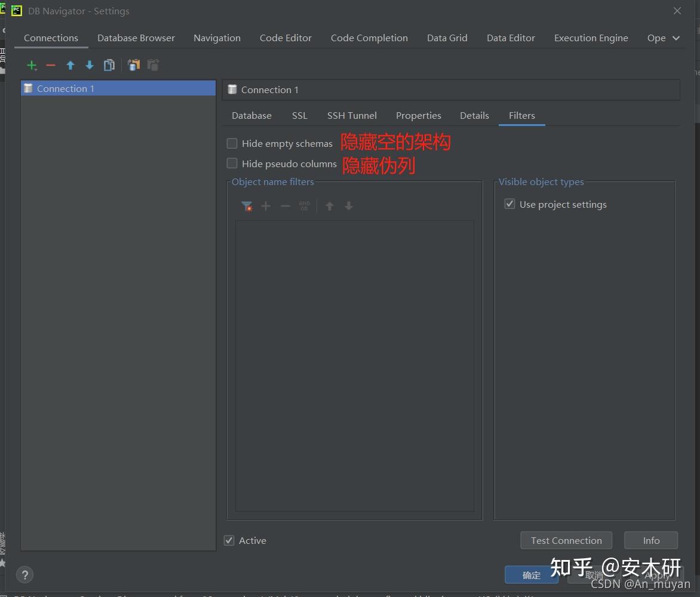Viewport: 700px width, 597px height.
Task: Click the database icon in Connection 1 header
Action: pyautogui.click(x=232, y=89)
